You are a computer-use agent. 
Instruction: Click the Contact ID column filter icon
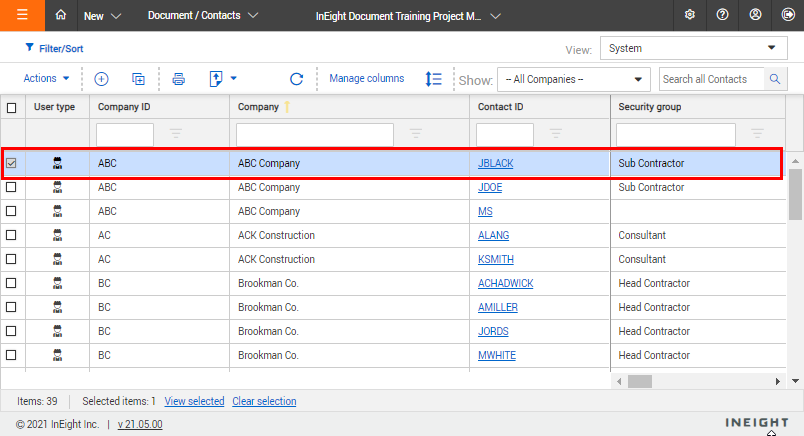click(556, 134)
